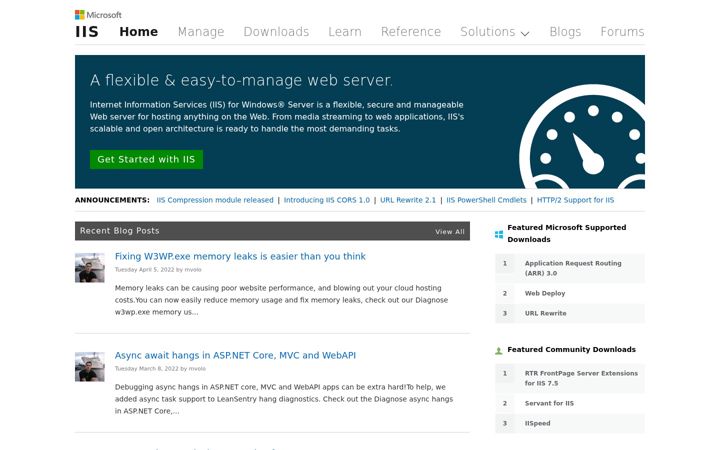The image size is (720, 450).
Task: Open the Blogs menu item
Action: tap(565, 32)
